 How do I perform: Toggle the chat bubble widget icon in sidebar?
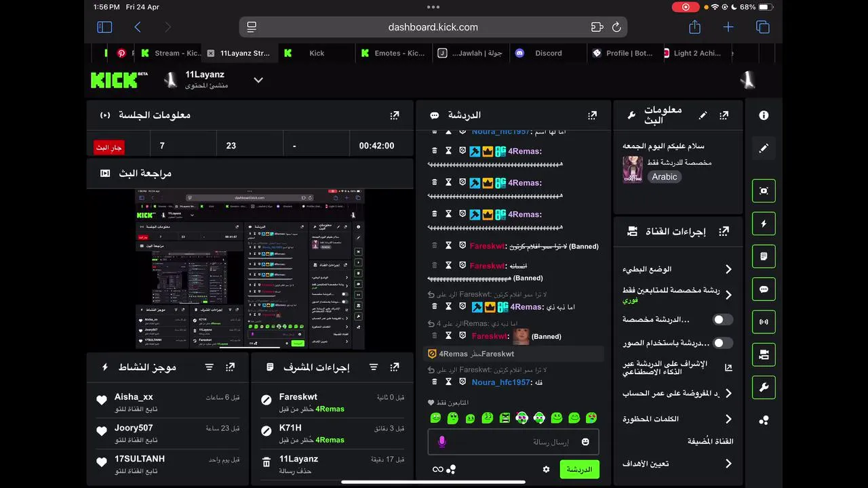[x=764, y=289]
